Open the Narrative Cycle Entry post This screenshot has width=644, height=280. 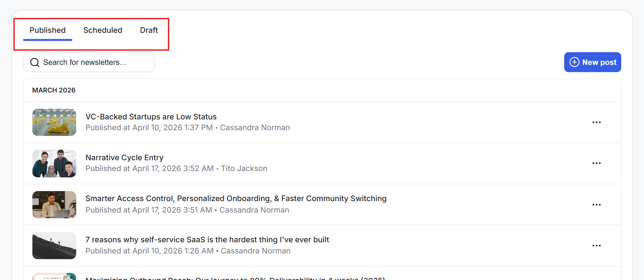pyautogui.click(x=124, y=157)
